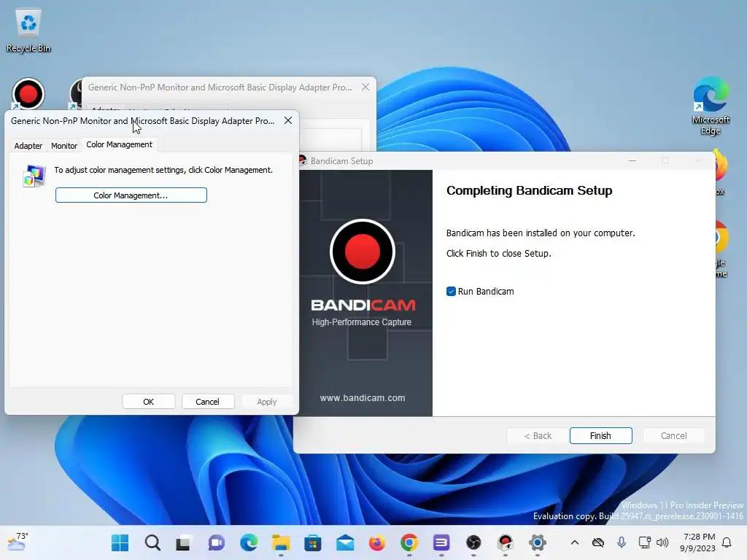Close the front display adapter properties dialog
The width and height of the screenshot is (747, 560).
[288, 120]
